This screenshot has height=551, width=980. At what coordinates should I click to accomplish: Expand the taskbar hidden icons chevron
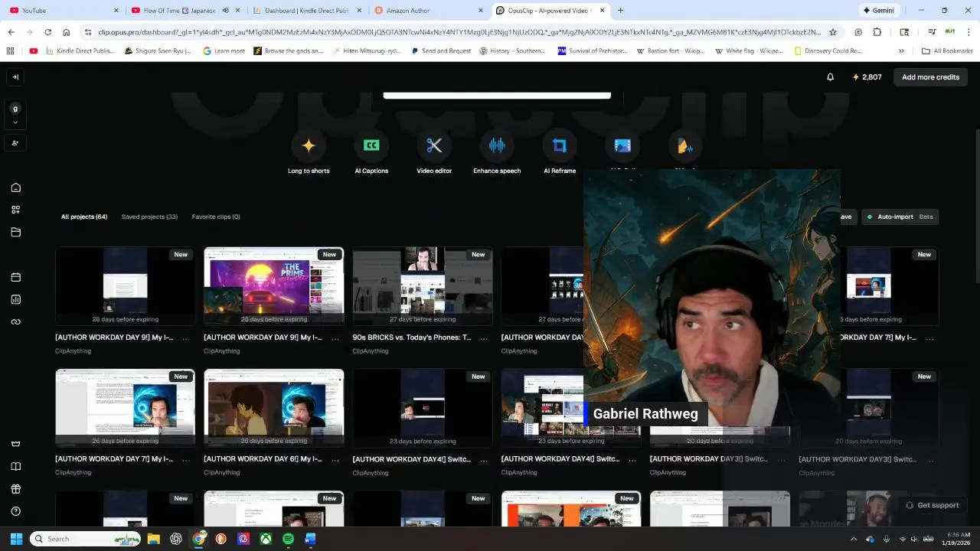[854, 539]
